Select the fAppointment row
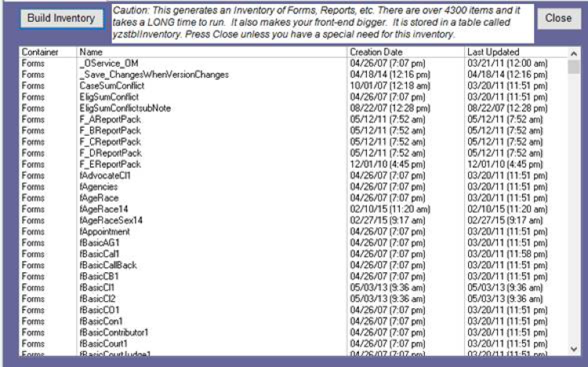588x367 pixels. pos(106,232)
